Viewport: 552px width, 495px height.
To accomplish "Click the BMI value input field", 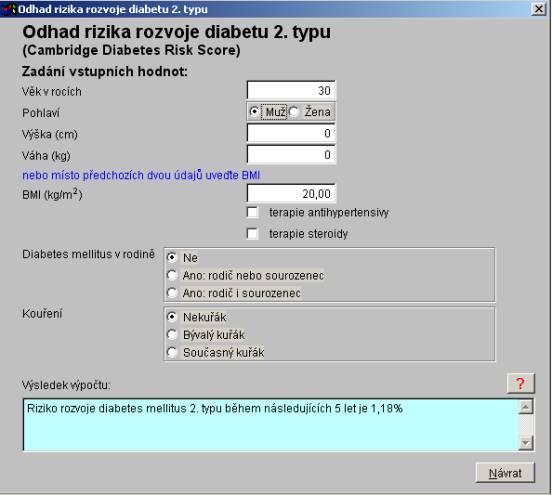I will [x=291, y=194].
